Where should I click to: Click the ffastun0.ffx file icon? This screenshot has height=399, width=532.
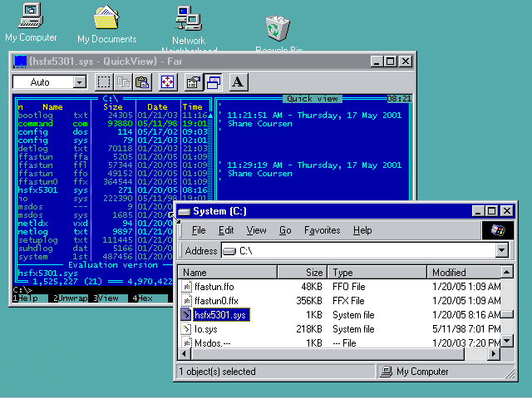186,301
